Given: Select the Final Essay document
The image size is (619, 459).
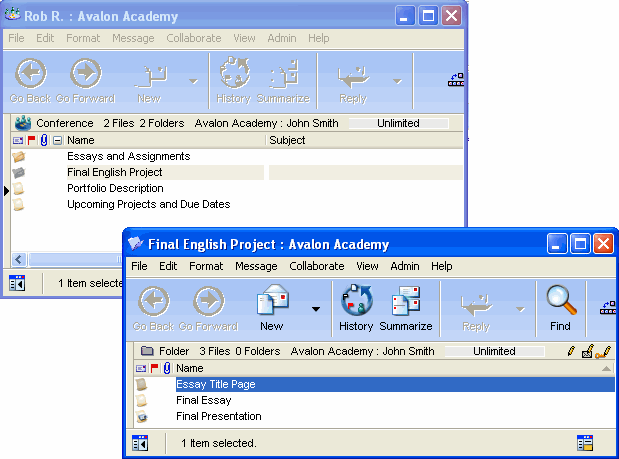Looking at the screenshot, I should click(204, 400).
